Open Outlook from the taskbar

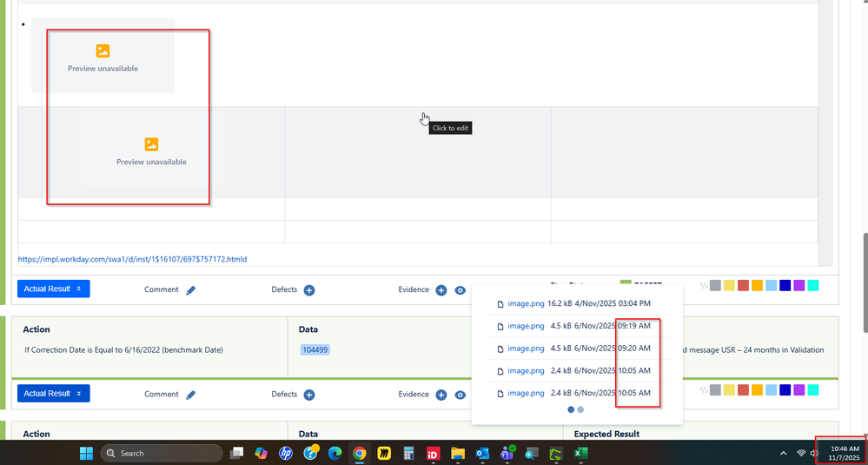point(482,454)
